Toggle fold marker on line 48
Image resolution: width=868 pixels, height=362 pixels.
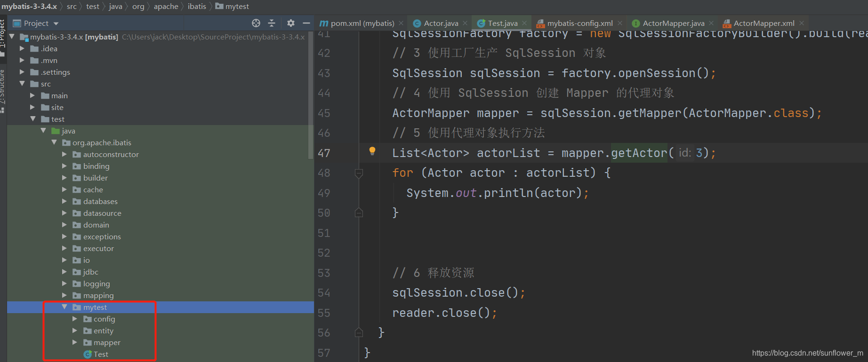pos(359,173)
